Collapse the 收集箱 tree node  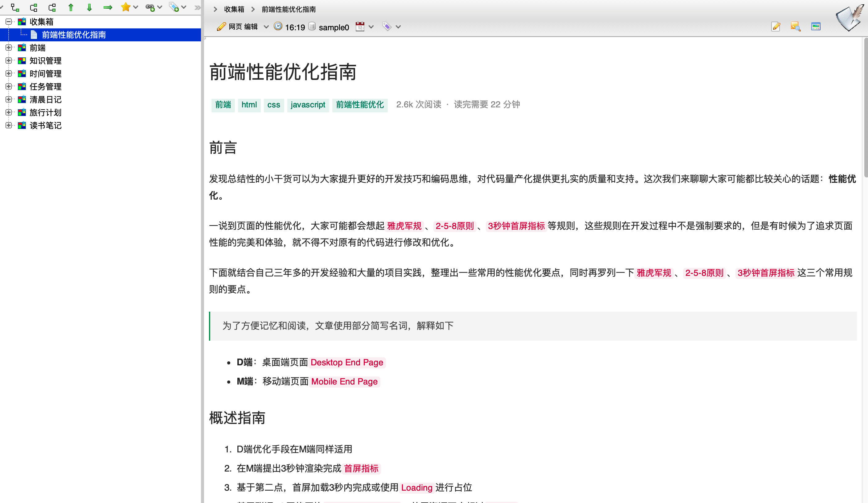(9, 22)
